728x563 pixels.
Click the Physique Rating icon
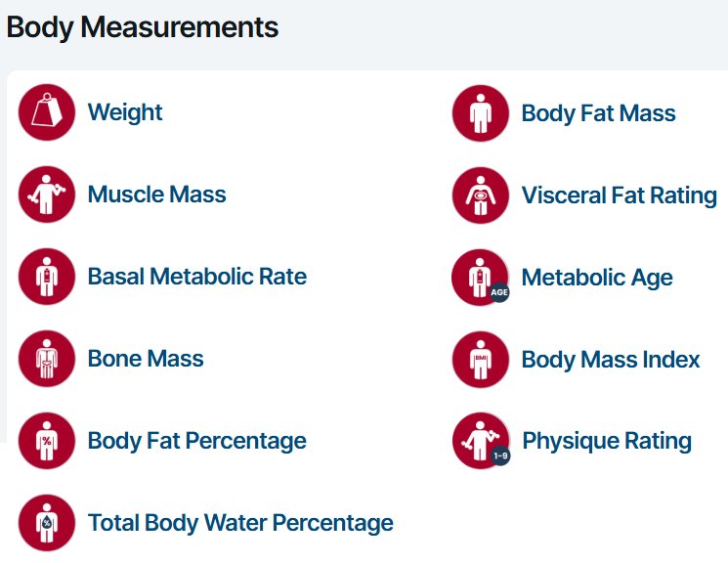point(480,441)
